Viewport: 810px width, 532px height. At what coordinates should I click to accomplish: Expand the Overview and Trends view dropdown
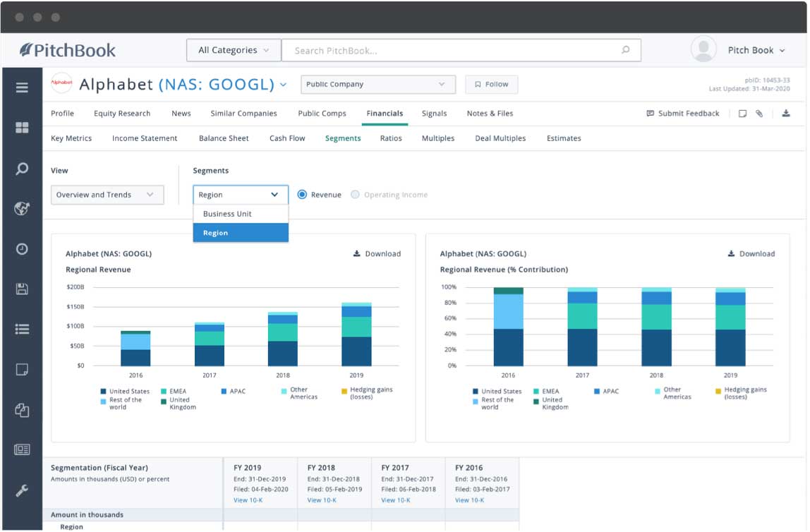pos(107,195)
